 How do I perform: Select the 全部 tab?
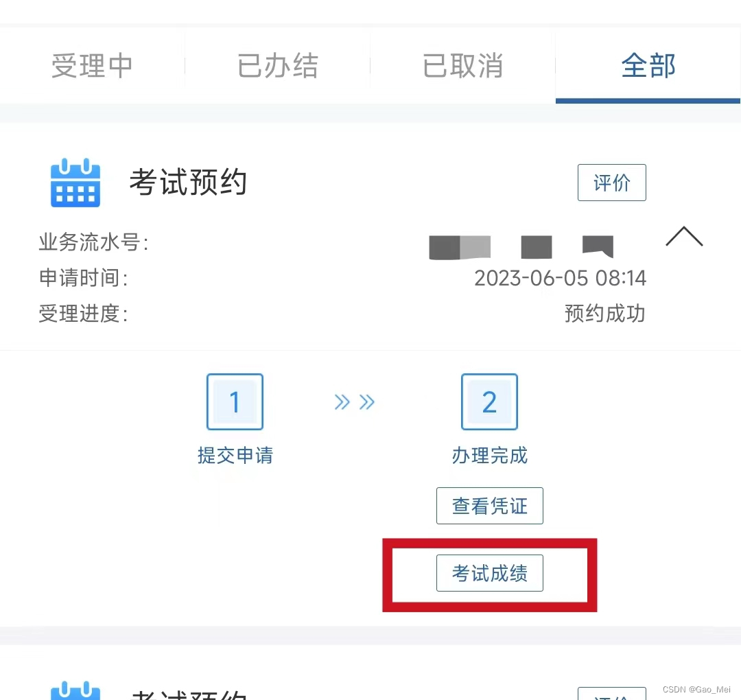(x=648, y=65)
